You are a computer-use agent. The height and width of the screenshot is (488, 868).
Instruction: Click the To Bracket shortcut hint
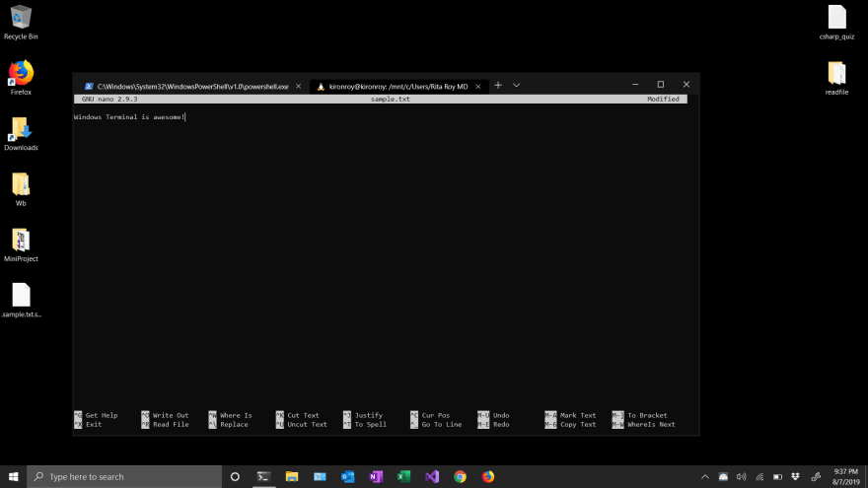pyautogui.click(x=640, y=415)
